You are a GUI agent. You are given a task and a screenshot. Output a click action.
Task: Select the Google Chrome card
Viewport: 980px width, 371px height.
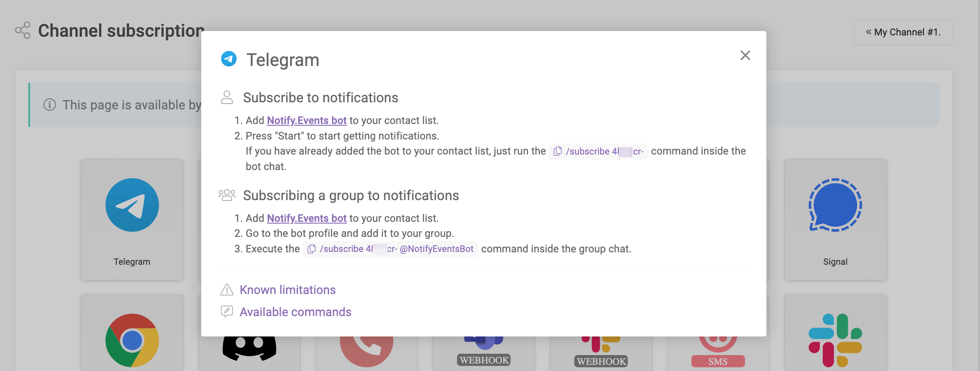[132, 333]
